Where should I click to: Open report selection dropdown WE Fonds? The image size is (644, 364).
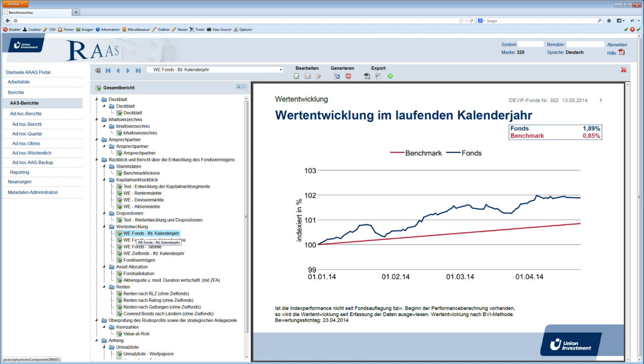[215, 70]
